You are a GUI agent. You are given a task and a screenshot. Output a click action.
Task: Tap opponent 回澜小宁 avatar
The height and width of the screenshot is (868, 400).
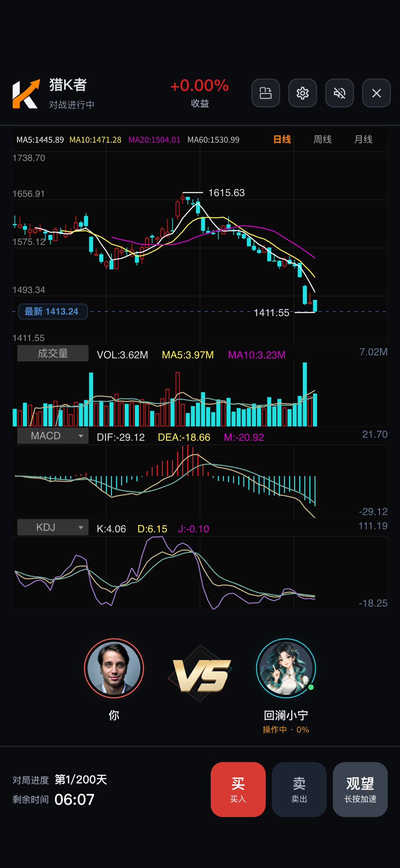coord(286,668)
